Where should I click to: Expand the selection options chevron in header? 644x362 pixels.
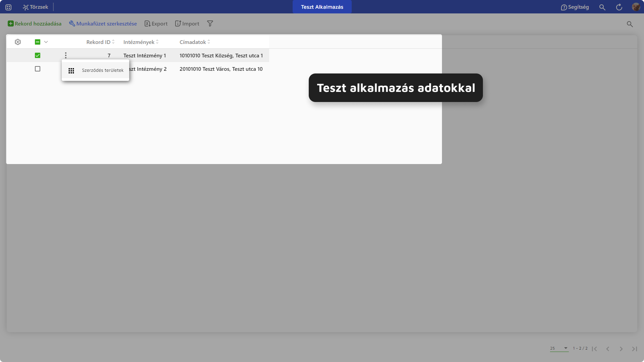pyautogui.click(x=46, y=42)
